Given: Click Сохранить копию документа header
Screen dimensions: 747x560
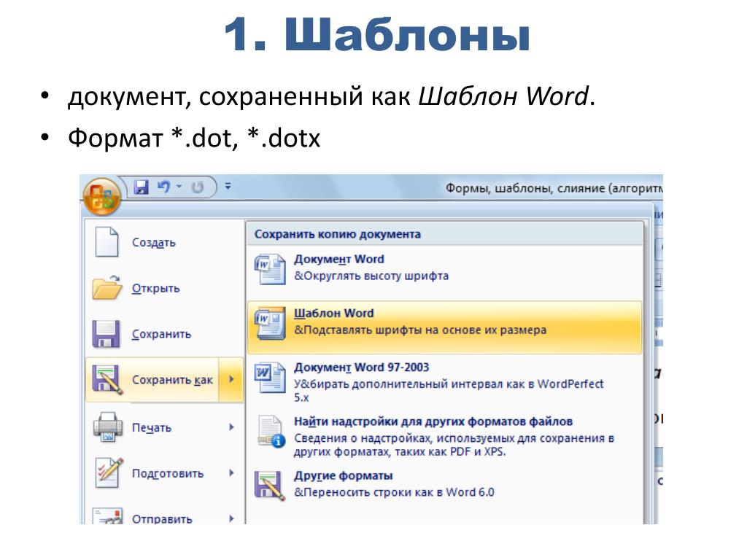Looking at the screenshot, I should pyautogui.click(x=337, y=234).
